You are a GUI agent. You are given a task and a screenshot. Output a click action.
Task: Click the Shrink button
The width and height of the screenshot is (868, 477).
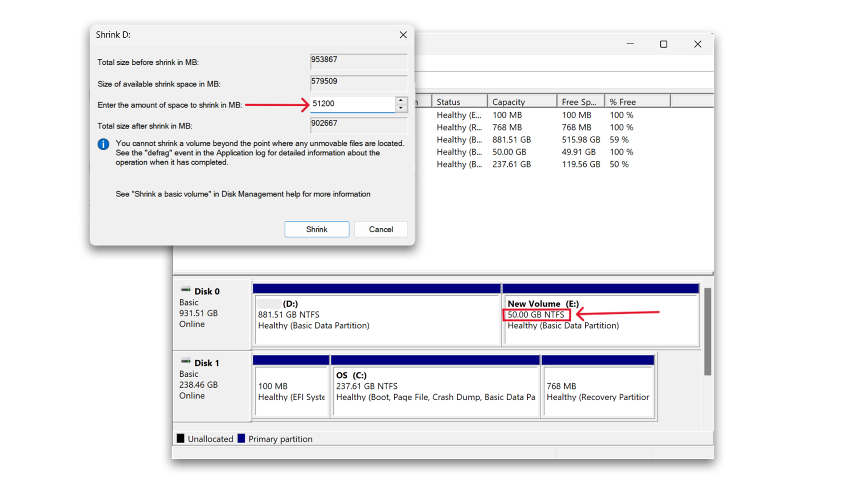(316, 229)
